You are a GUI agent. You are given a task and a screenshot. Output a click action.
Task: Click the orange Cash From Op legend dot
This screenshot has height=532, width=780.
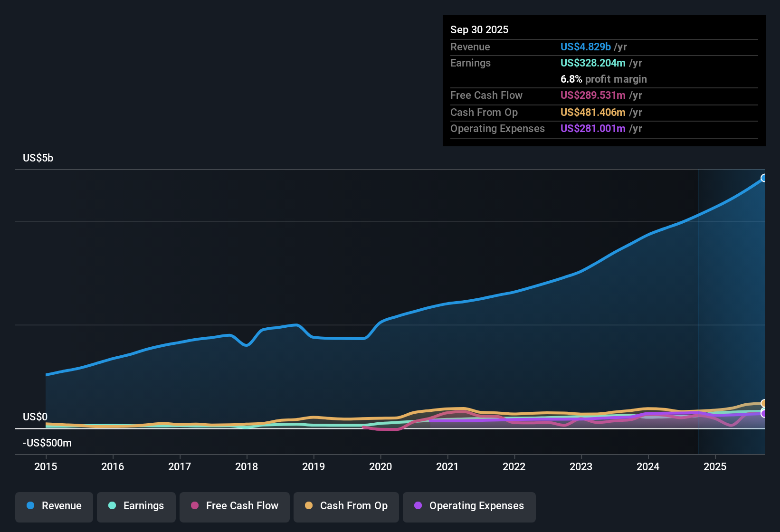309,506
